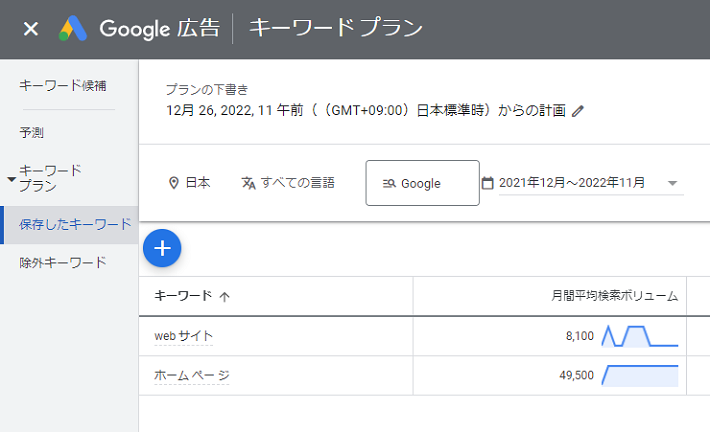Click the language translate icon
This screenshot has height=432, width=710.
click(248, 183)
